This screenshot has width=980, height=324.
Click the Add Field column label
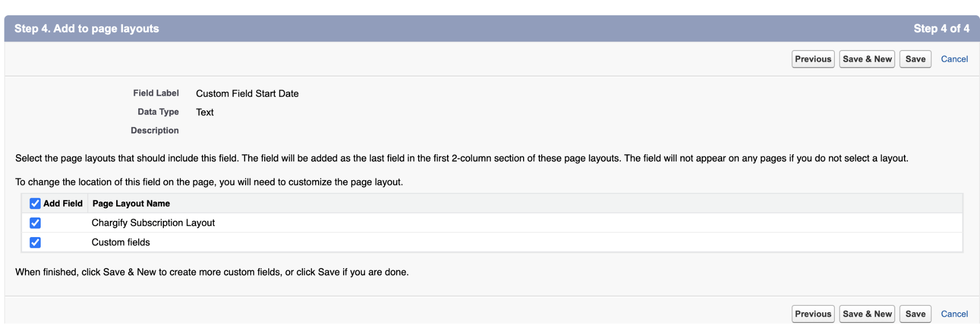(x=63, y=203)
